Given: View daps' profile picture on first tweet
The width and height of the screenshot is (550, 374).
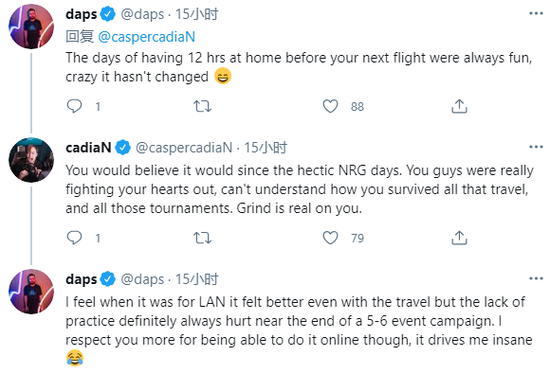Looking at the screenshot, I should 31,27.
